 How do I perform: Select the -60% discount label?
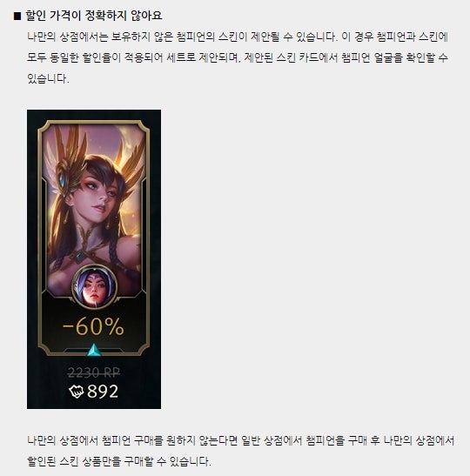click(93, 326)
